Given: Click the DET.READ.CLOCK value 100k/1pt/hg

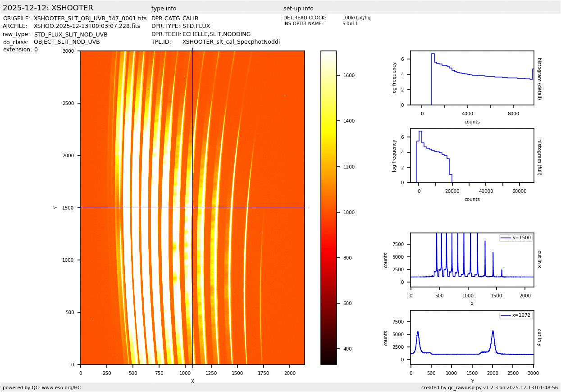Looking at the screenshot, I should [356, 18].
